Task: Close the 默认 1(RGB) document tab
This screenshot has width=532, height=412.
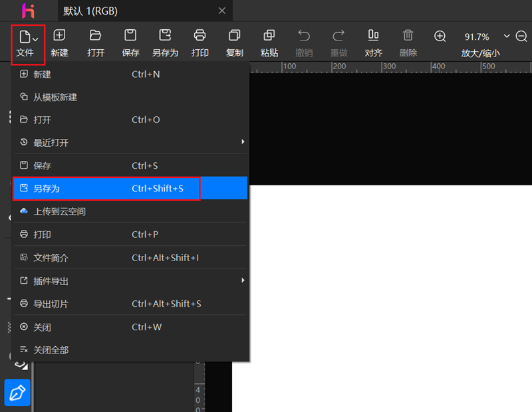Action: [x=222, y=11]
